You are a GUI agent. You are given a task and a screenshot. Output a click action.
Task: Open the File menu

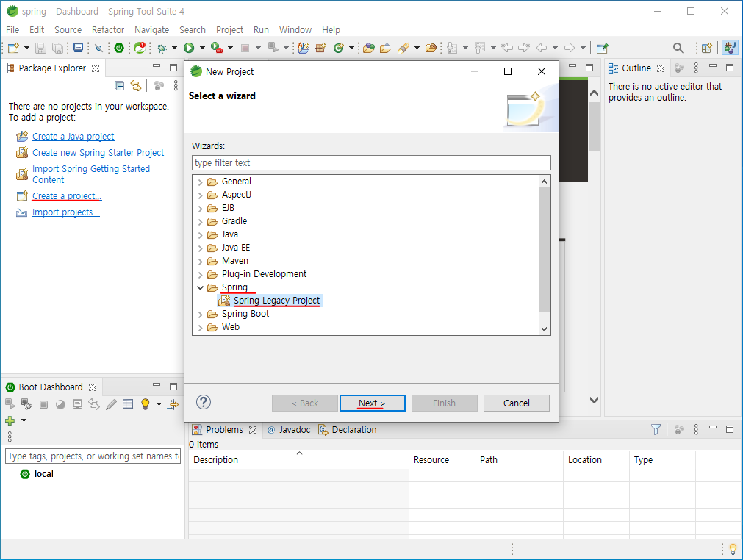[x=12, y=30]
